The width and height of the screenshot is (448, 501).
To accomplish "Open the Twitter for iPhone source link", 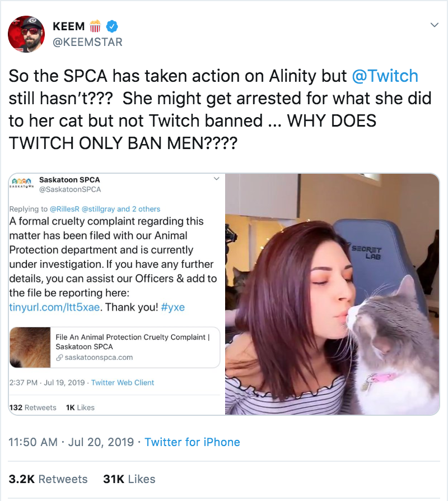I will [192, 442].
